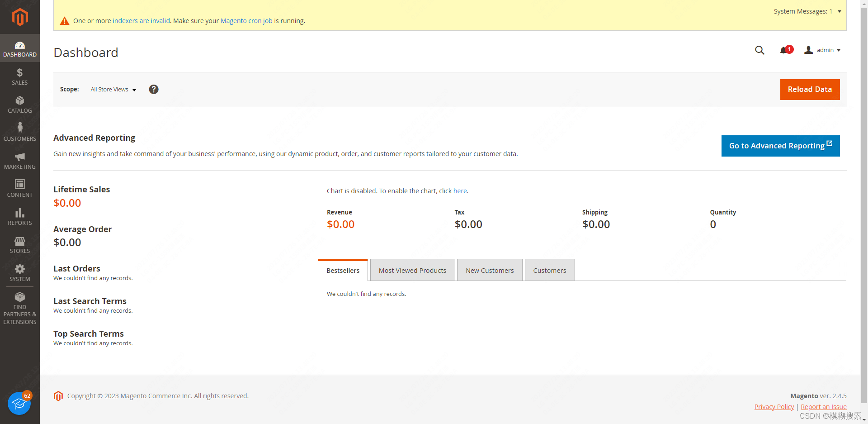Click the blue graduation cap widget
Screen dimensions: 868x424
click(x=19, y=403)
